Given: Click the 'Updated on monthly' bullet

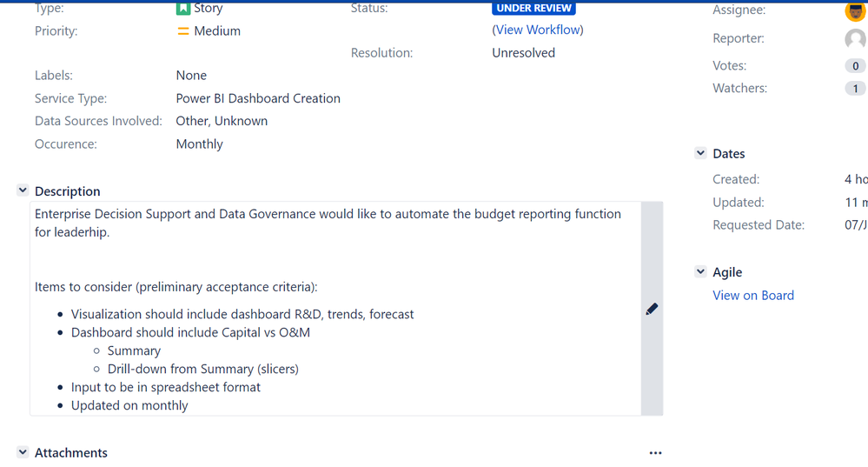Looking at the screenshot, I should [x=129, y=405].
